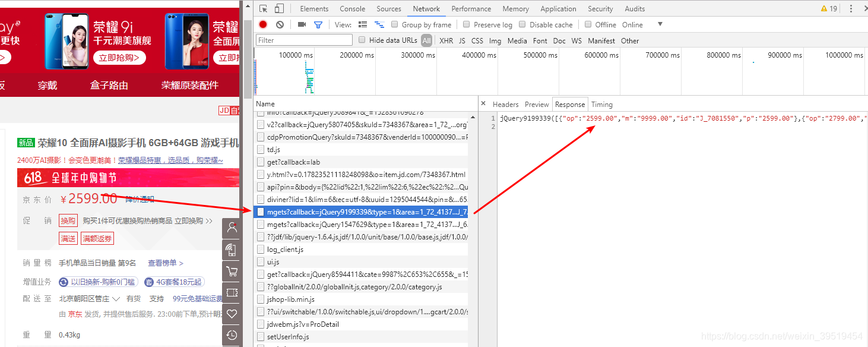Check Hide data URLs

point(362,40)
